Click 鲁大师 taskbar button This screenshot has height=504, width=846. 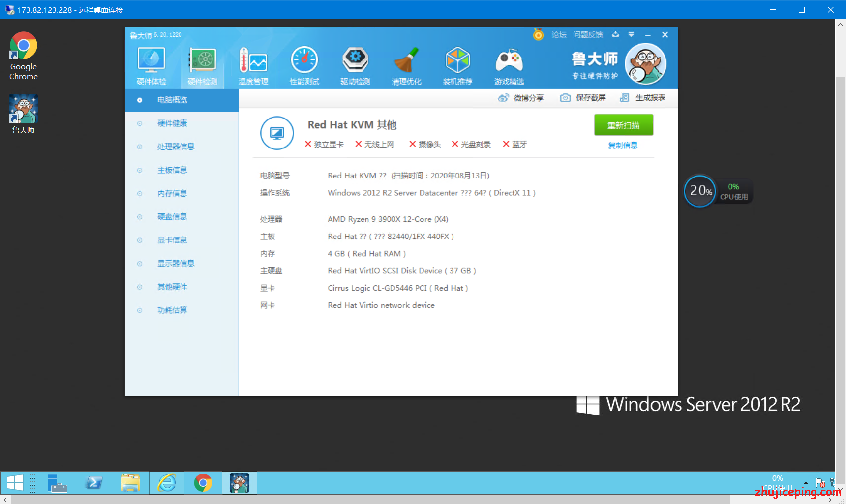click(240, 483)
